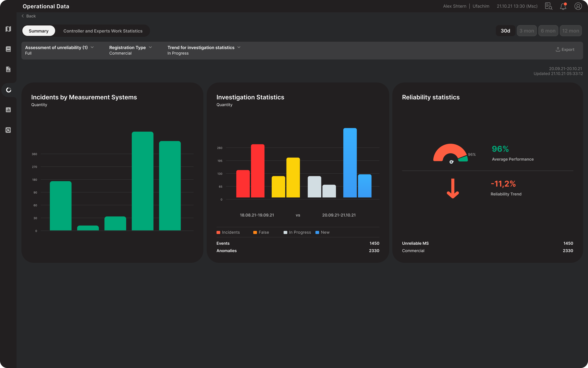
Task: Open the map icon in sidebar
Action: click(8, 29)
